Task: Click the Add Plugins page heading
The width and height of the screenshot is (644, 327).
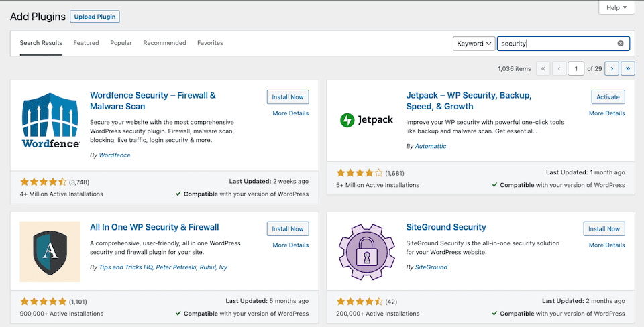Action: [38, 17]
